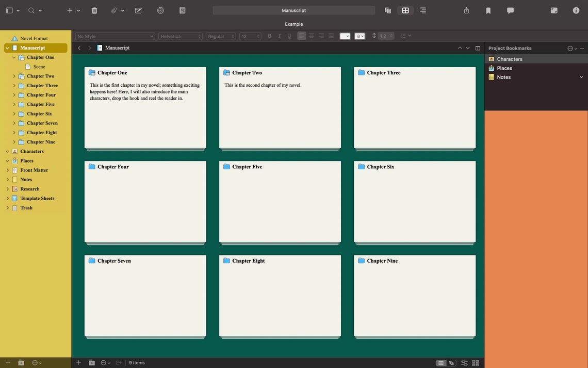Add new item with binder footer plus
This screenshot has height=368, width=588.
(x=8, y=363)
